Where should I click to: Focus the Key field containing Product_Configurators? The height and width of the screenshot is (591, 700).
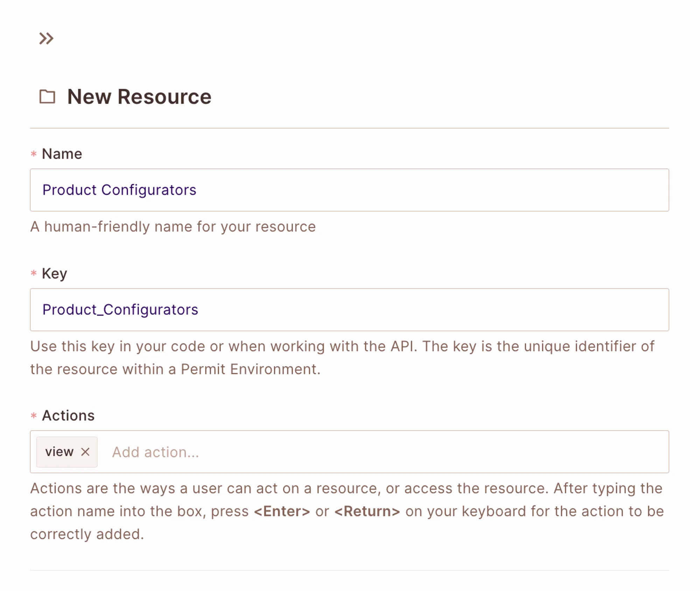point(349,310)
